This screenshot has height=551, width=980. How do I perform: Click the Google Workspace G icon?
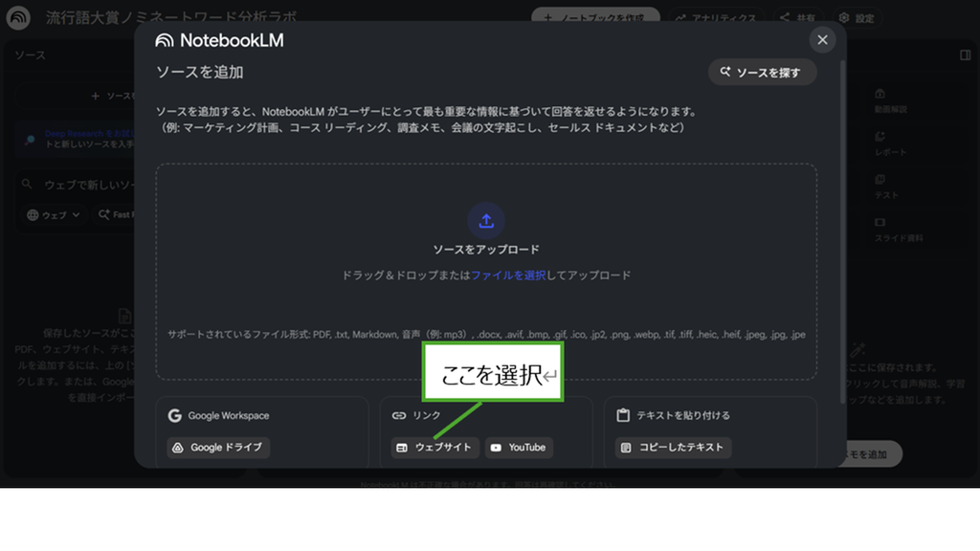(x=174, y=415)
